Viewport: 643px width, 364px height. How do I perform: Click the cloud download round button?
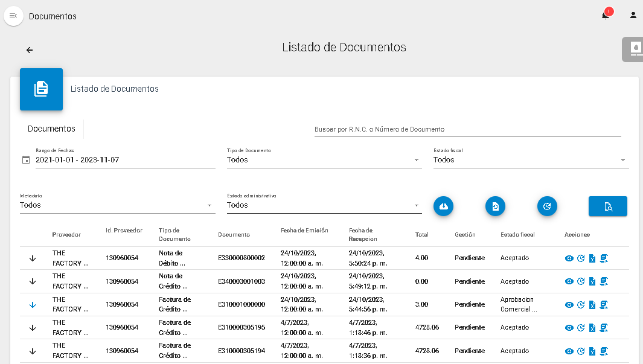(x=443, y=206)
